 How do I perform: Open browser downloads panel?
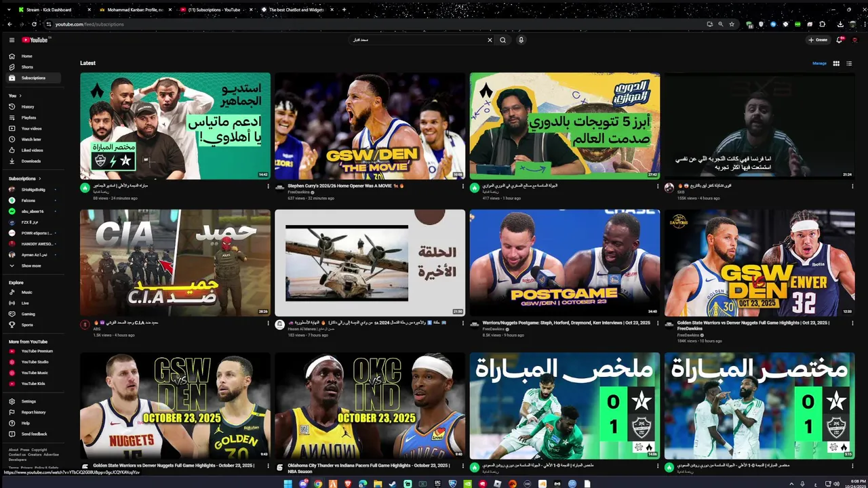tap(840, 24)
